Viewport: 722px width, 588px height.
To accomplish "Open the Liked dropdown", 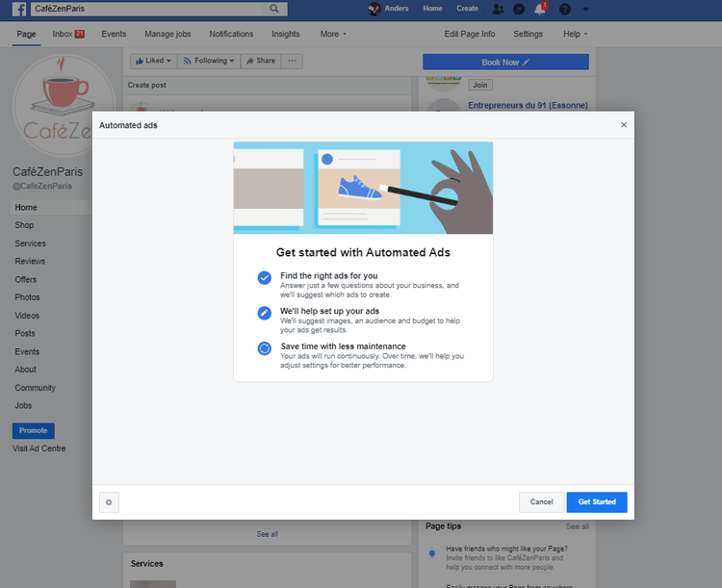I will [x=153, y=61].
